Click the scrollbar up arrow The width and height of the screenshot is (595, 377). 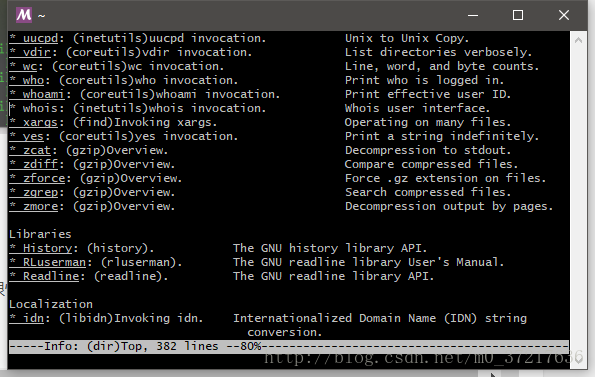[578, 40]
